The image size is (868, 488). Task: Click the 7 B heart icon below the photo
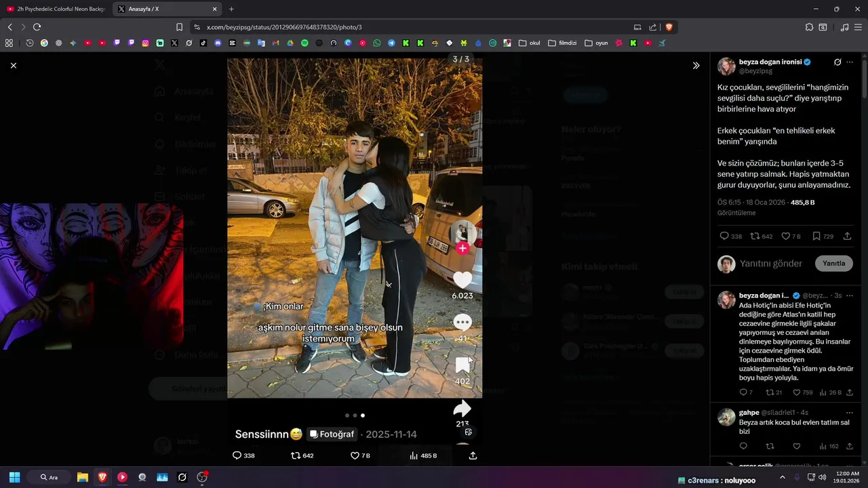point(360,455)
